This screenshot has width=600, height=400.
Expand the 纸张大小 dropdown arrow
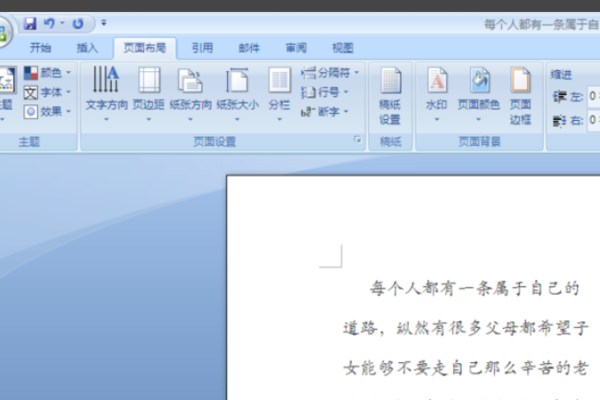click(x=237, y=119)
